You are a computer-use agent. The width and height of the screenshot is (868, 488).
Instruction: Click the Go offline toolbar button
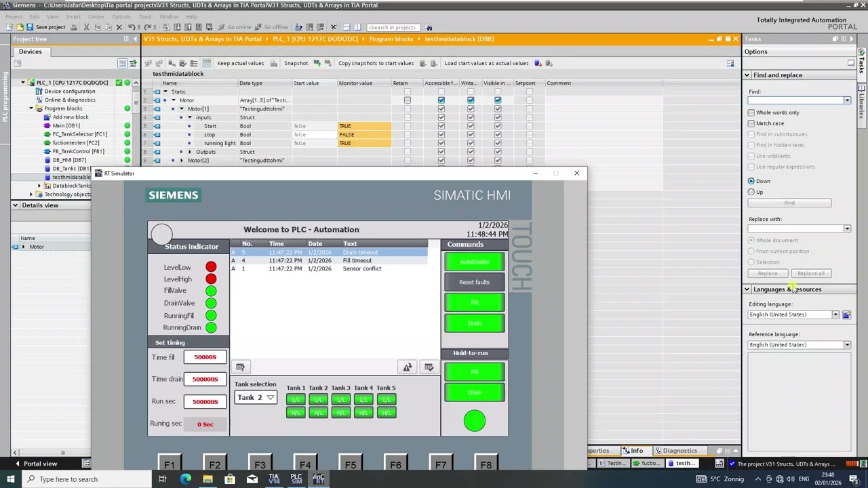[271, 27]
